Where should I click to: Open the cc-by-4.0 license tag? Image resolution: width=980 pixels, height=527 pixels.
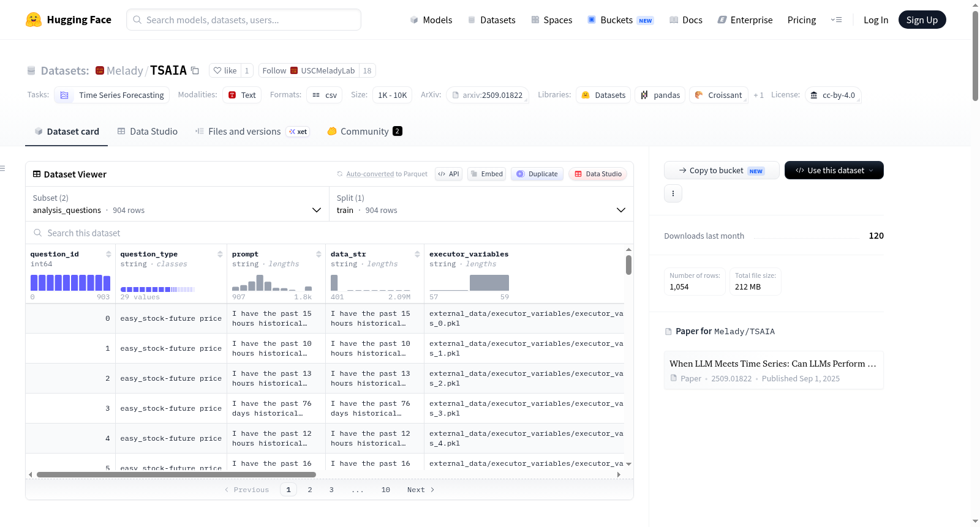(x=833, y=95)
